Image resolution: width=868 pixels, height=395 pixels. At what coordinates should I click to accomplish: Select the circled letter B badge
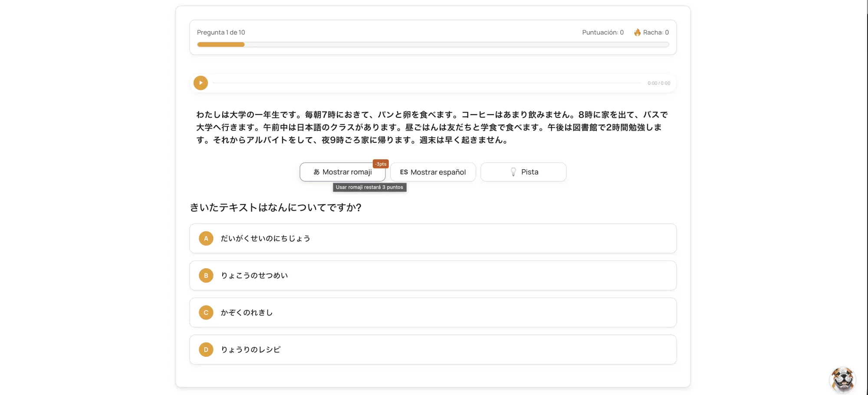(x=206, y=276)
